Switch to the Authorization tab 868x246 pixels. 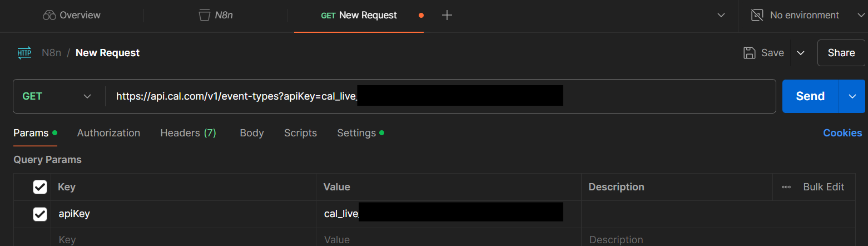tap(108, 133)
